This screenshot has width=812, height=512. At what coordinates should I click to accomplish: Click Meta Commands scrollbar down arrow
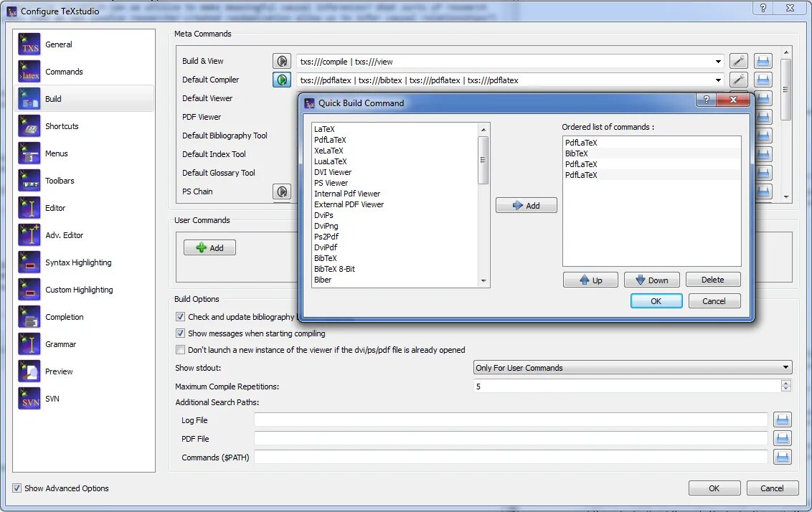[786, 197]
